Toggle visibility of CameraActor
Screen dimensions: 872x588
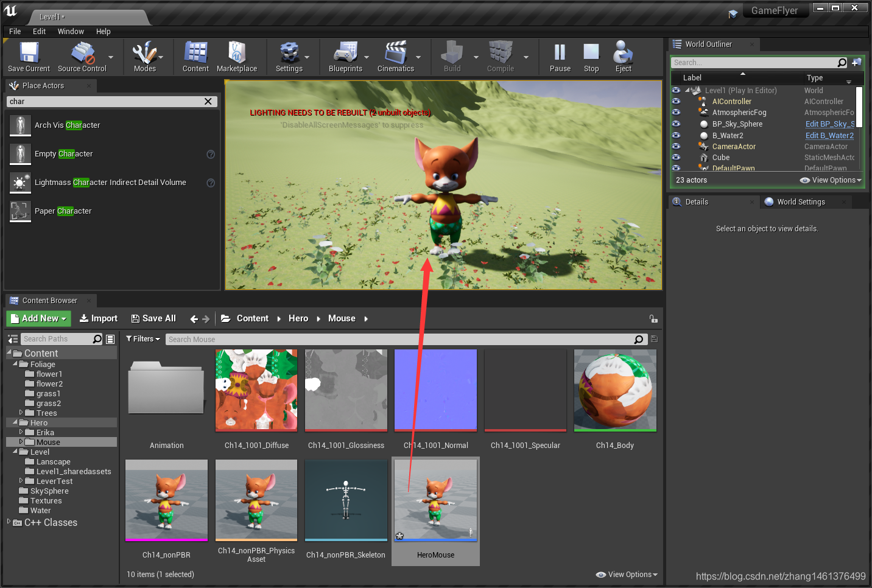[x=676, y=147]
